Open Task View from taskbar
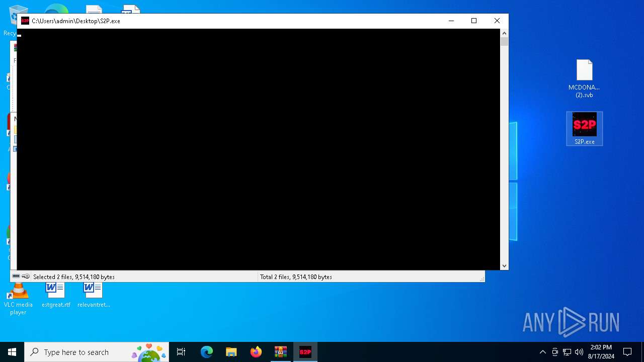The height and width of the screenshot is (362, 644). (x=181, y=352)
